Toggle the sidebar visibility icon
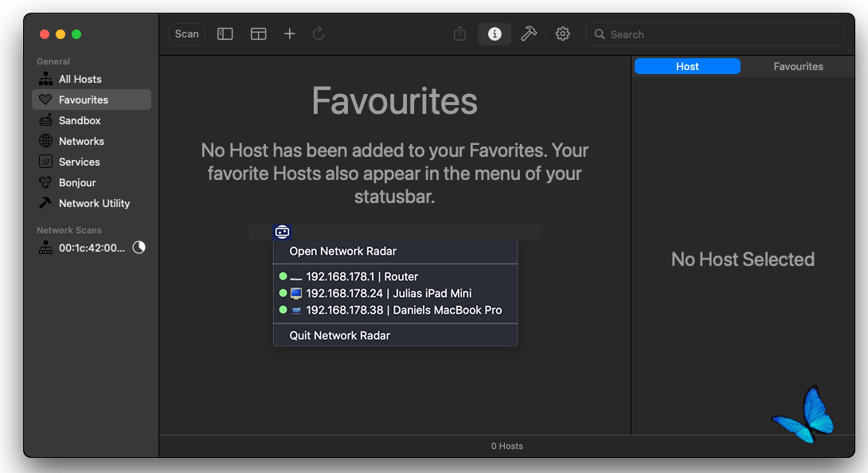The height and width of the screenshot is (473, 868). [225, 33]
